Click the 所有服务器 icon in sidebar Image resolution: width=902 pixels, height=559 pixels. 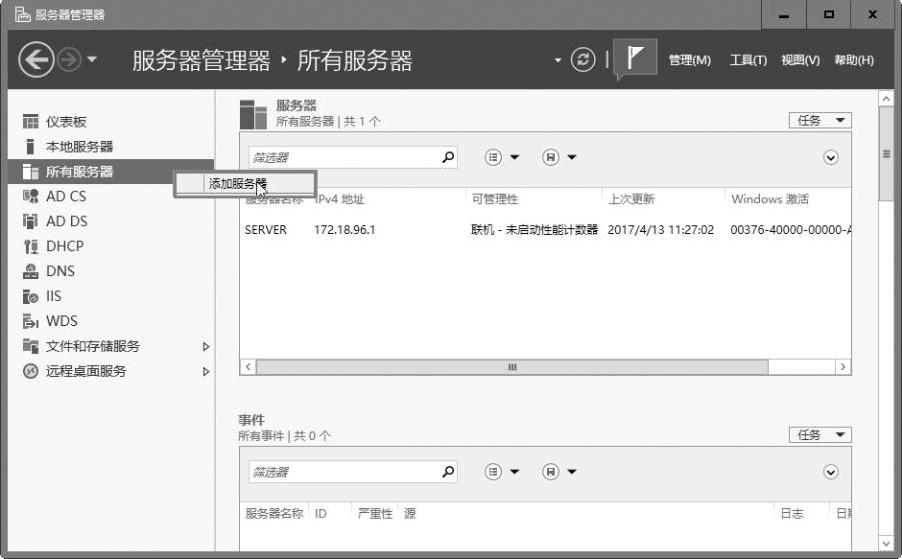pos(30,171)
